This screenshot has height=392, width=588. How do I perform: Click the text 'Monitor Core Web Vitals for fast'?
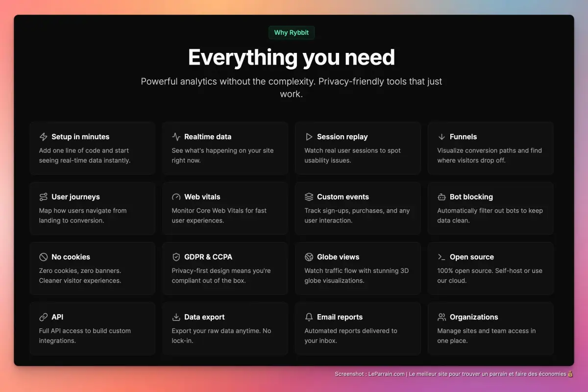pos(219,211)
